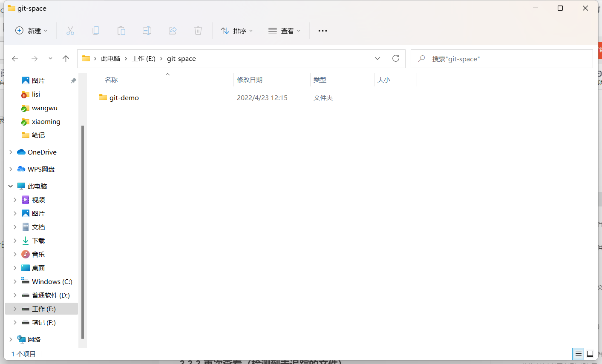Expand the WPS网盘 tree node

pos(11,169)
